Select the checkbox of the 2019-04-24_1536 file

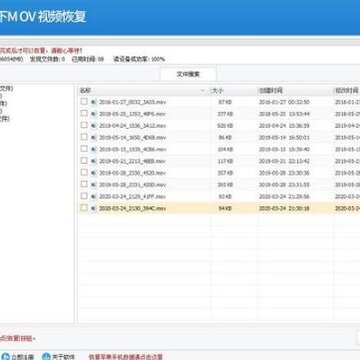[x=84, y=125]
